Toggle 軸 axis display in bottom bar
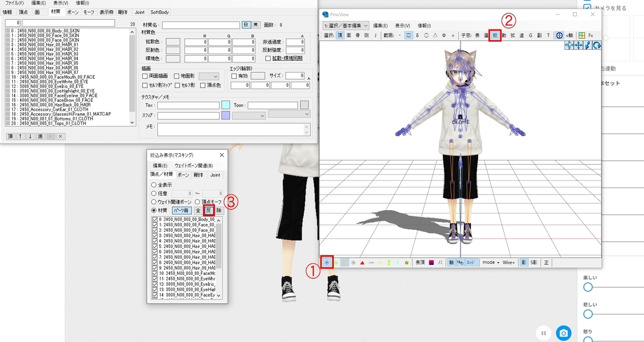644x342 pixels. click(x=452, y=262)
